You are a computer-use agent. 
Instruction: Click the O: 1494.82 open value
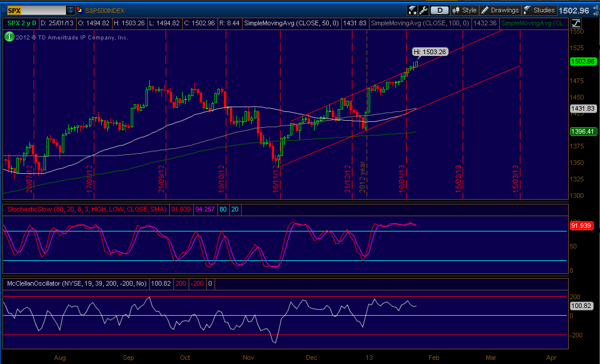(x=94, y=23)
